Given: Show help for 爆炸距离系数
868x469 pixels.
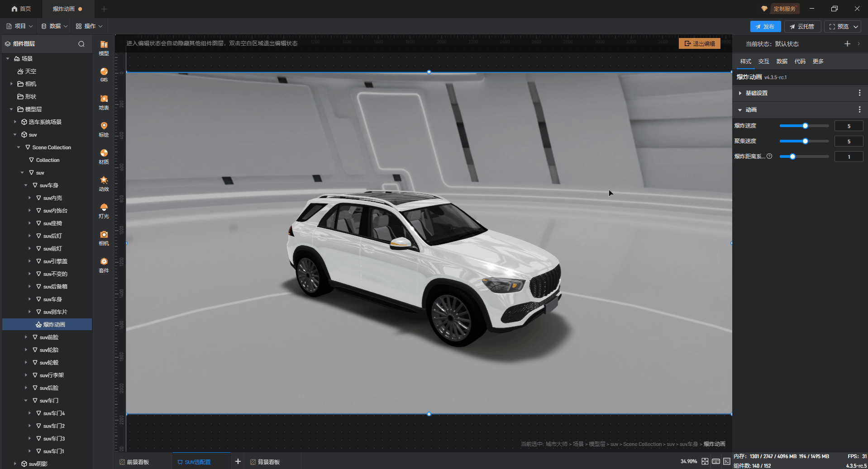Looking at the screenshot, I should tap(769, 156).
